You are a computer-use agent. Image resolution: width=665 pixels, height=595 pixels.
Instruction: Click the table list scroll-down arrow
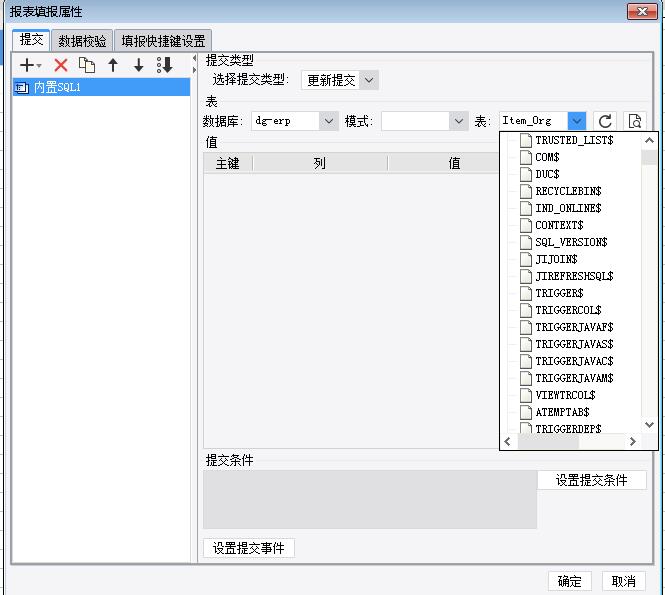point(649,425)
